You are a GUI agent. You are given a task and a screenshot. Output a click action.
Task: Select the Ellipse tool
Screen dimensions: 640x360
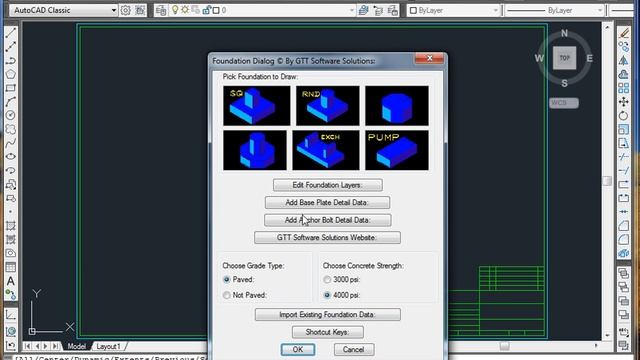click(x=11, y=157)
